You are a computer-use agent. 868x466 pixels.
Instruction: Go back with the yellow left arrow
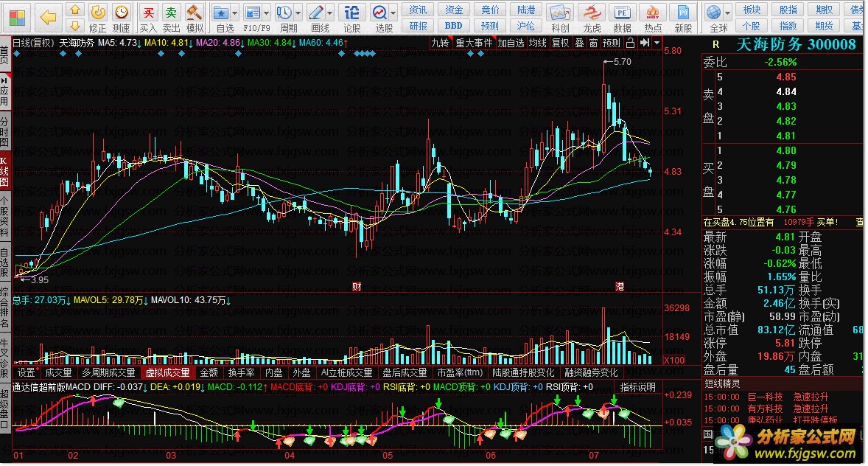click(48, 18)
